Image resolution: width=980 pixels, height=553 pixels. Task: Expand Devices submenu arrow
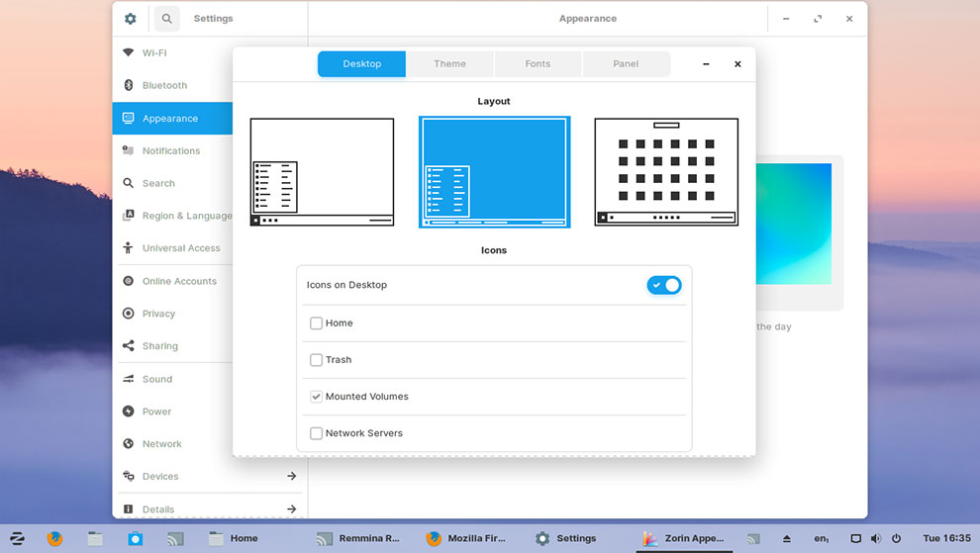pyautogui.click(x=292, y=476)
